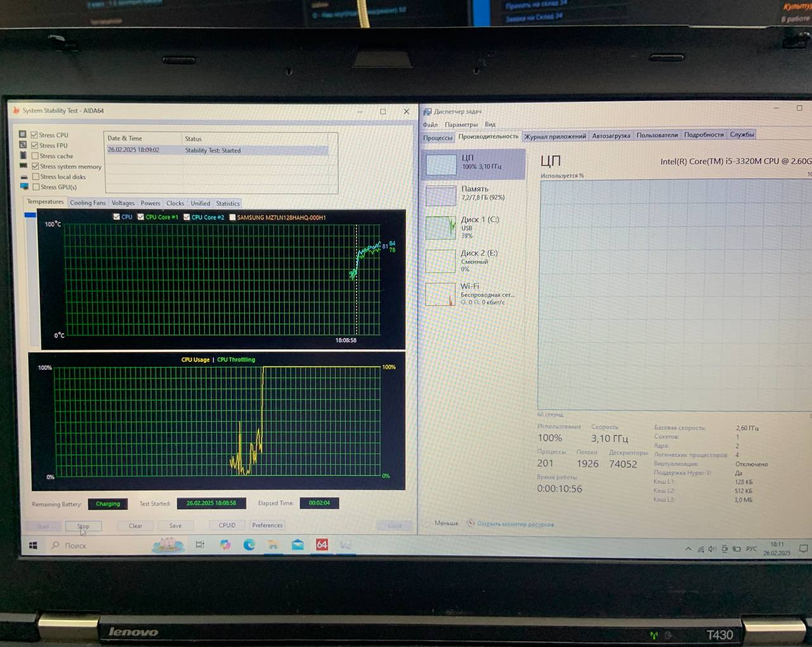Image resolution: width=812 pixels, height=647 pixels.
Task: Show hidden tray icons chevron
Action: click(x=688, y=549)
